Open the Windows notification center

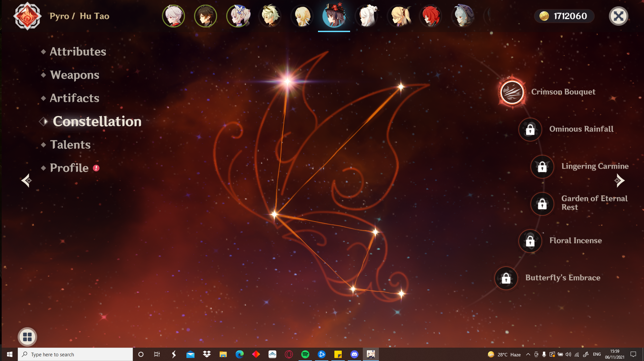[633, 354]
